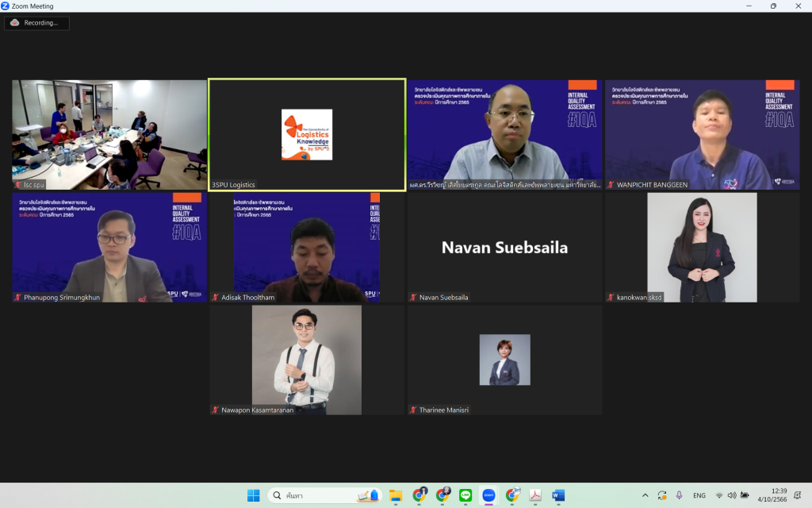Click muted mic icon beside Nawapon Kasamtaranan
The height and width of the screenshot is (508, 812).
pyautogui.click(x=216, y=410)
